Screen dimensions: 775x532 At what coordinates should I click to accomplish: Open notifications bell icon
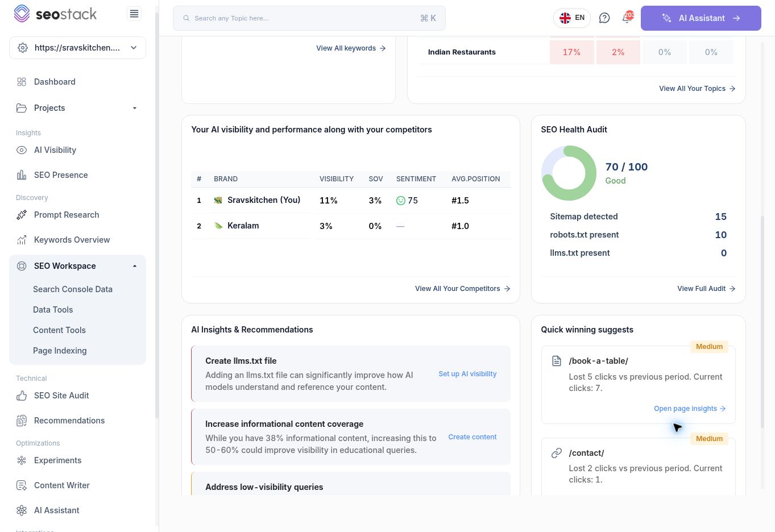[627, 18]
